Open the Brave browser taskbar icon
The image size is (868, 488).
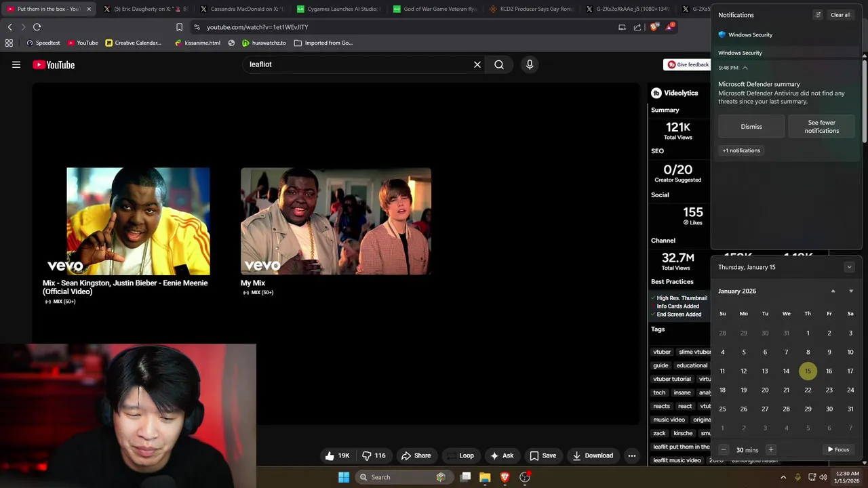(x=505, y=477)
